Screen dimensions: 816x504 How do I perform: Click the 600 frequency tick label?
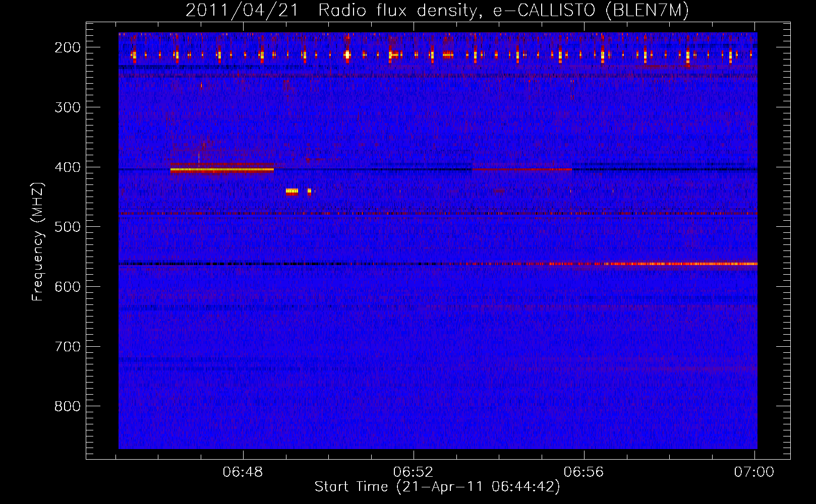click(68, 287)
